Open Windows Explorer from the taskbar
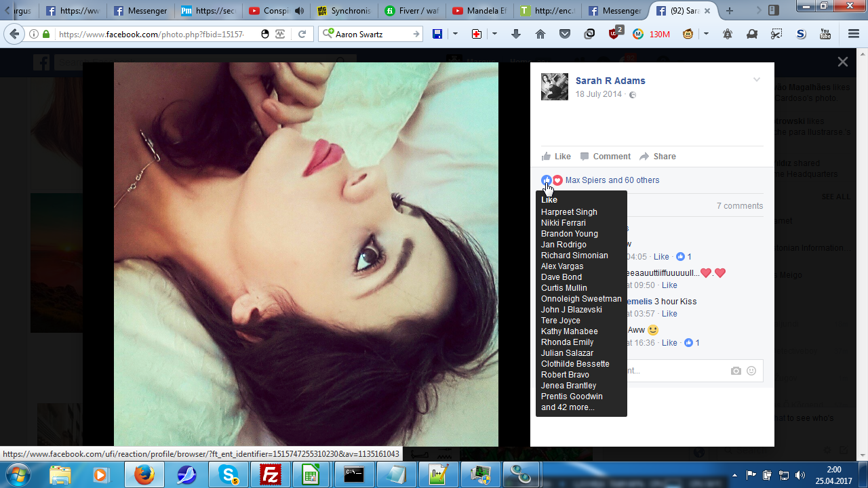 pos(60,474)
